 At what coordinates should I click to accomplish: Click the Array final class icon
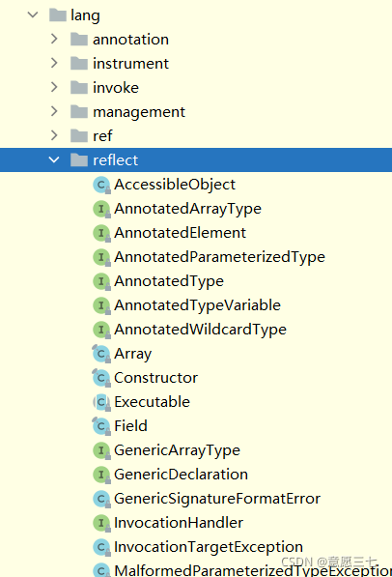[101, 354]
